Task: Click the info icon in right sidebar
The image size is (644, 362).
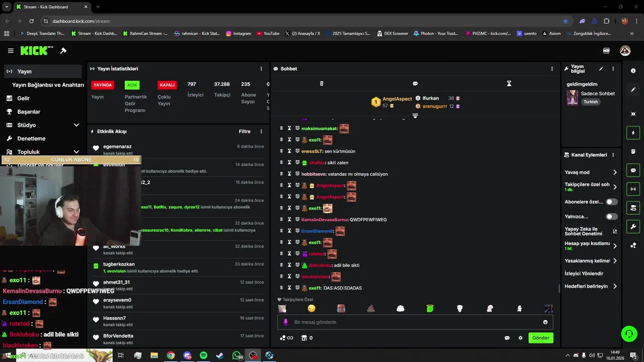Action: pyautogui.click(x=633, y=71)
